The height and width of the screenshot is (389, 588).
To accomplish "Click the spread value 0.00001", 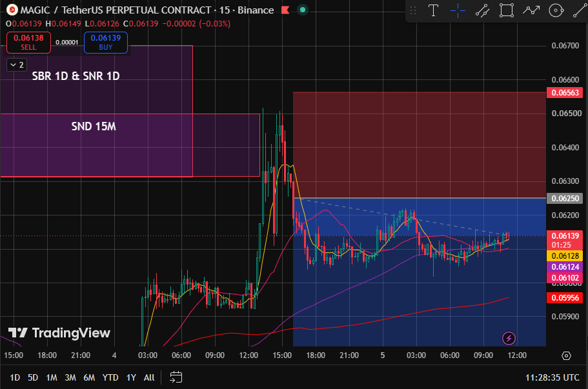I will click(x=66, y=43).
